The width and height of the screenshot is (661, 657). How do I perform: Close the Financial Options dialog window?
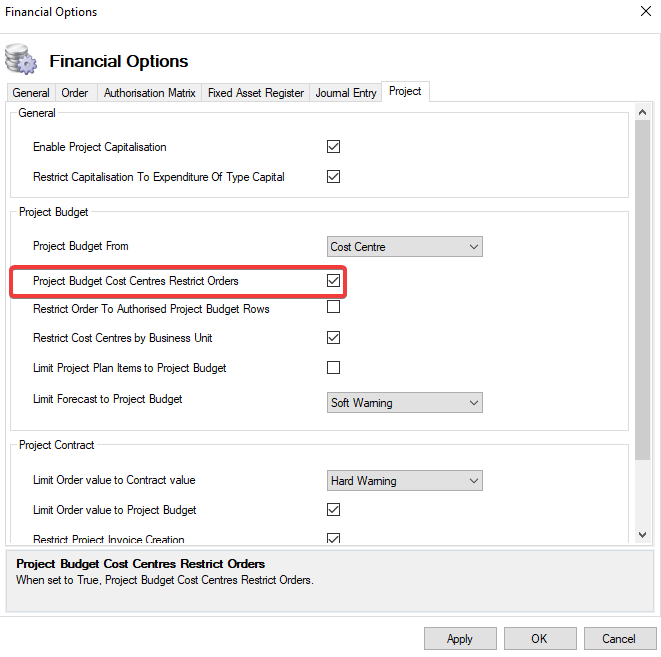point(643,12)
